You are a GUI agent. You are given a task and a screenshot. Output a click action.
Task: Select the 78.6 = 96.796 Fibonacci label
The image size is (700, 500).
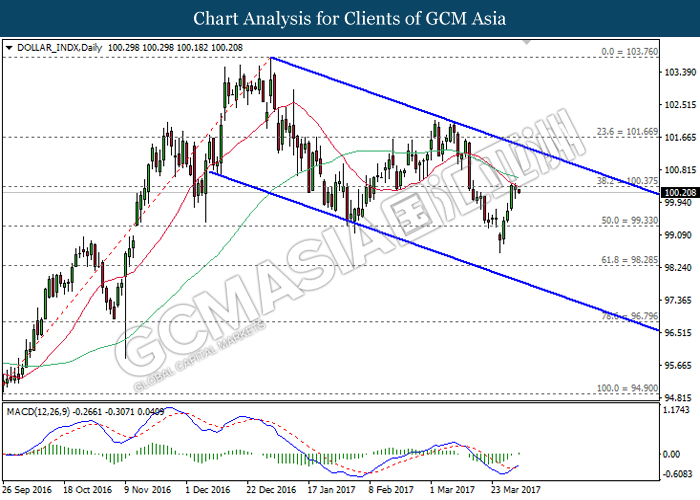point(629,316)
